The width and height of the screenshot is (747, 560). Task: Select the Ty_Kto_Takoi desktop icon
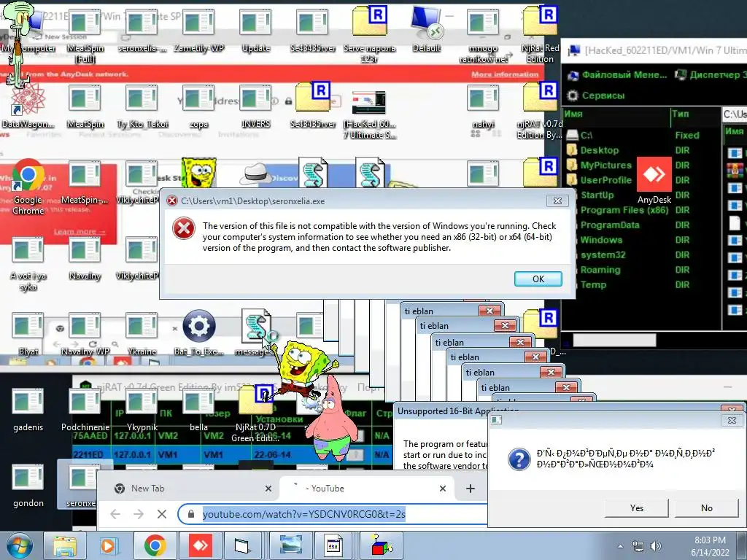[142, 107]
